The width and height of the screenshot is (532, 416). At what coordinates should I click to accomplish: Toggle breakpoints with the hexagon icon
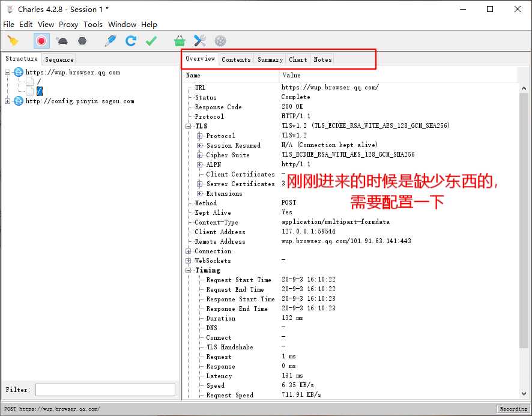point(82,41)
